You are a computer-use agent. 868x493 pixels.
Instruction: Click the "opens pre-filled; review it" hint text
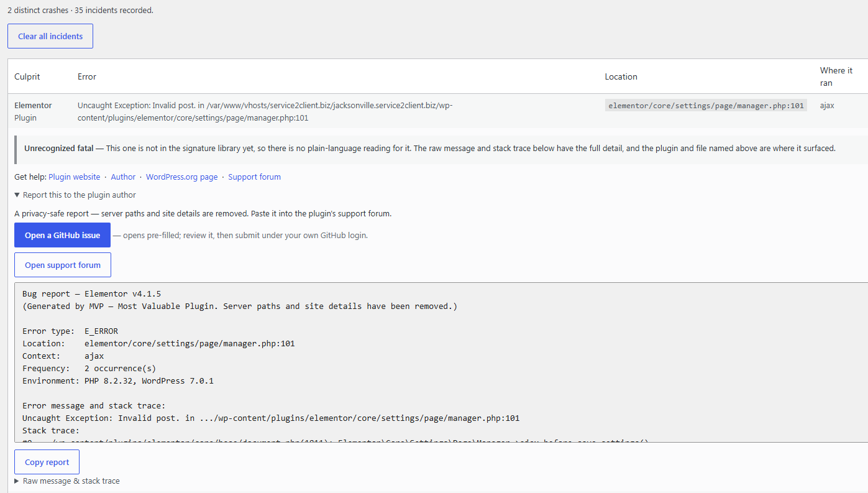tap(240, 235)
